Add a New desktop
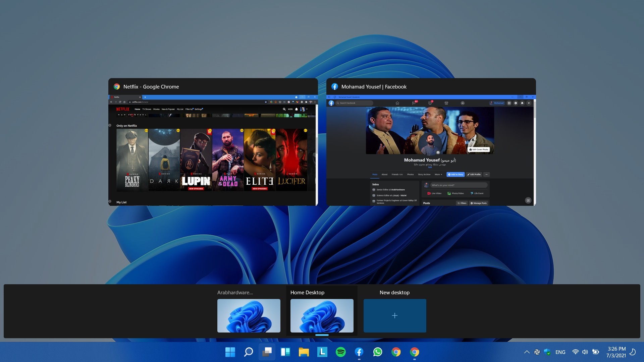Screen dimensions: 644x362 pos(395,316)
